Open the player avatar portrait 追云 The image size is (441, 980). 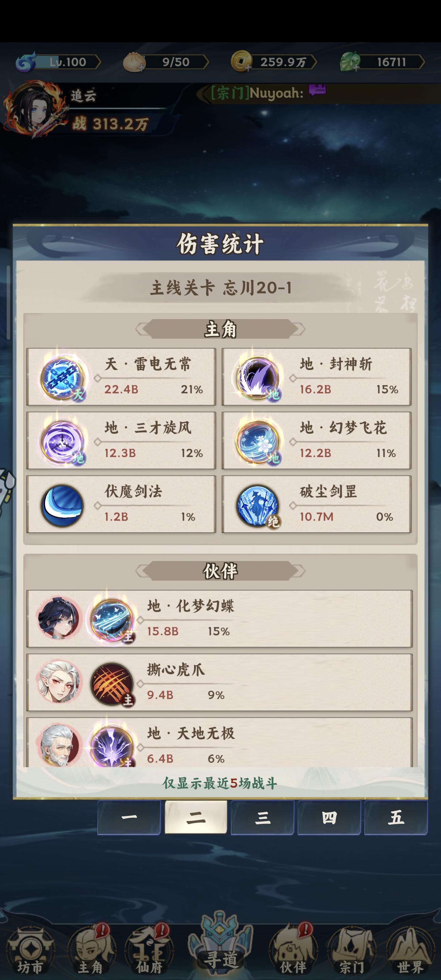[35, 109]
